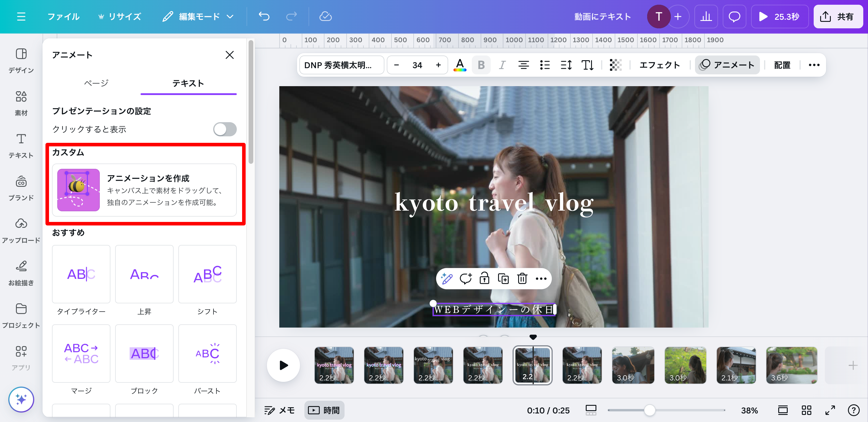Viewport: 868px width, 422px height.
Task: Click the redo arrow
Action: [291, 17]
